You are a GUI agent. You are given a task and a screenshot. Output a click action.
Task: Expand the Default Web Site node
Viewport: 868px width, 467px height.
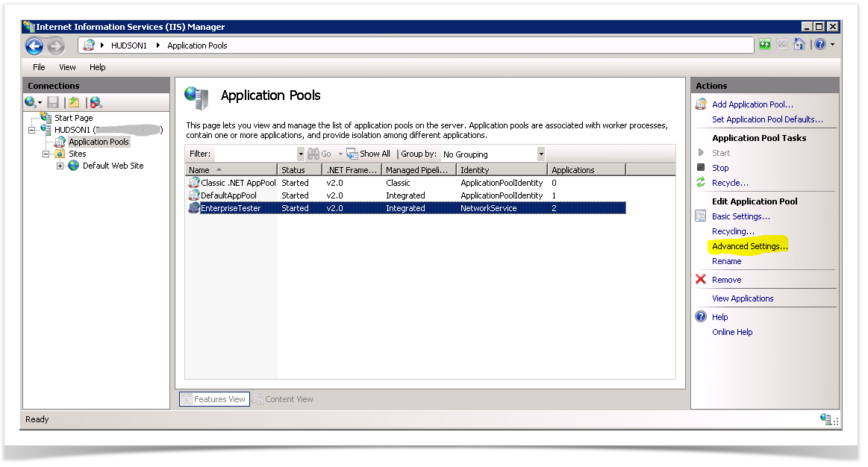[60, 166]
